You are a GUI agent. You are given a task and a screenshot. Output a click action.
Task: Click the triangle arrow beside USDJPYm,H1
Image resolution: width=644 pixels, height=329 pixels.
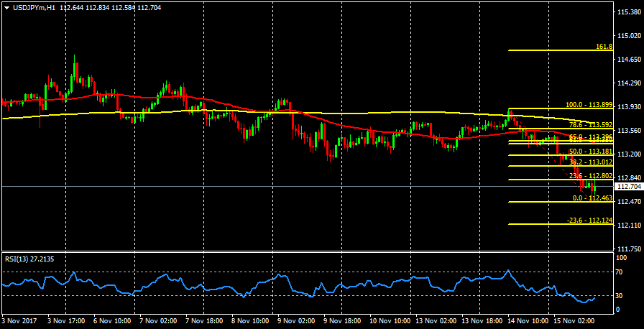click(6, 6)
